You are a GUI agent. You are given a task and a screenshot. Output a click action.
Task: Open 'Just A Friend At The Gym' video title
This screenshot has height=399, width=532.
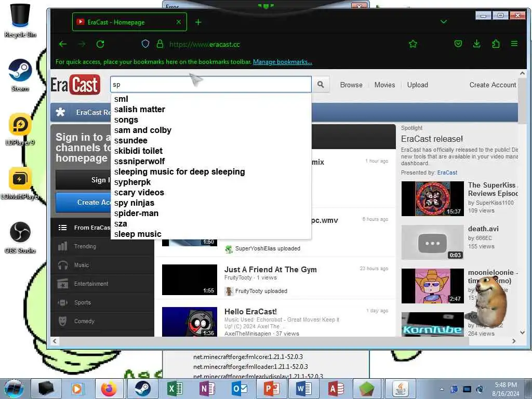tap(270, 270)
